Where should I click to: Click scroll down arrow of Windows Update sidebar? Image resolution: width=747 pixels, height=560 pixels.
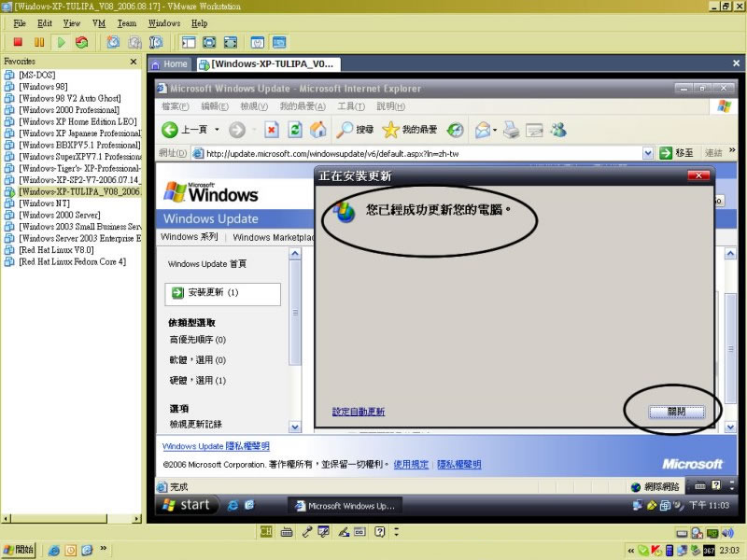[x=295, y=427]
